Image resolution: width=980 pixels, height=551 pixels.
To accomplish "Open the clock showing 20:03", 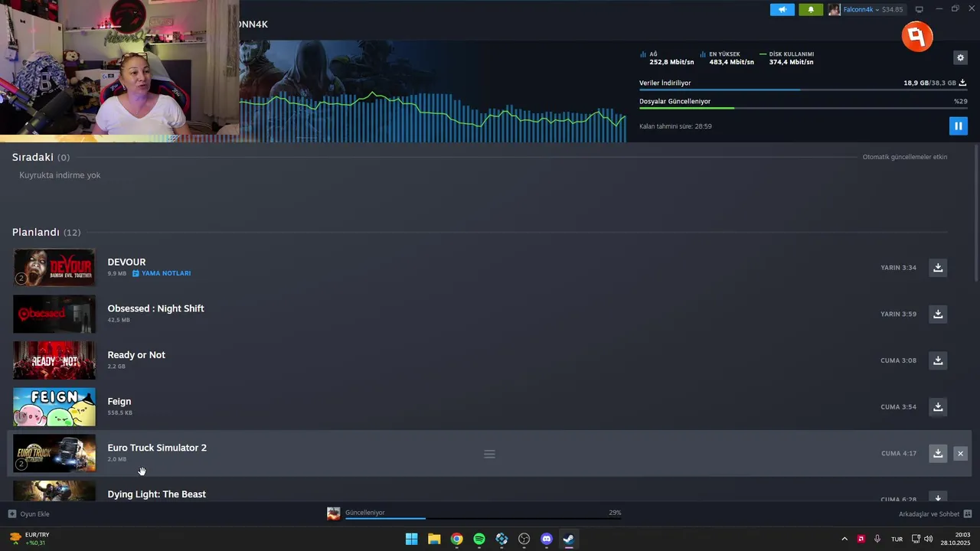I will pos(955,539).
